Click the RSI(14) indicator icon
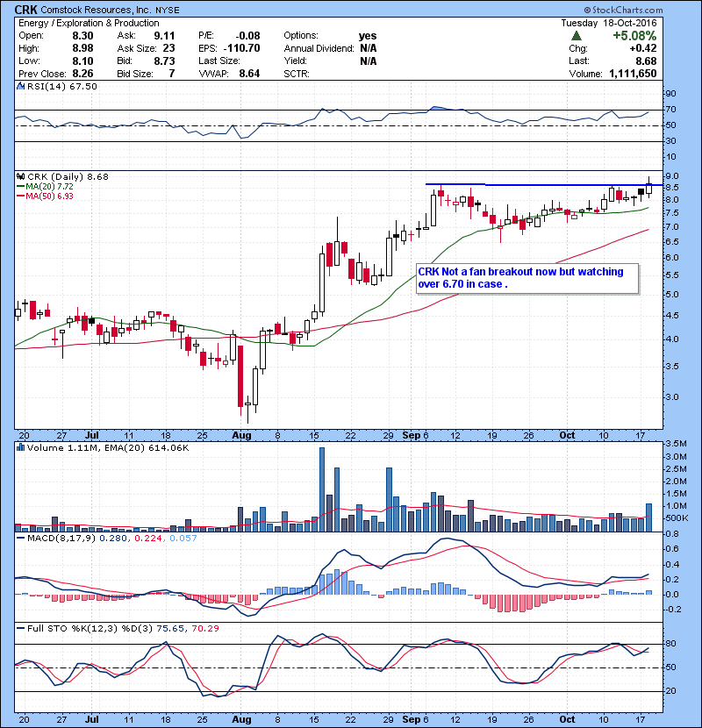702x728 pixels. (x=20, y=86)
